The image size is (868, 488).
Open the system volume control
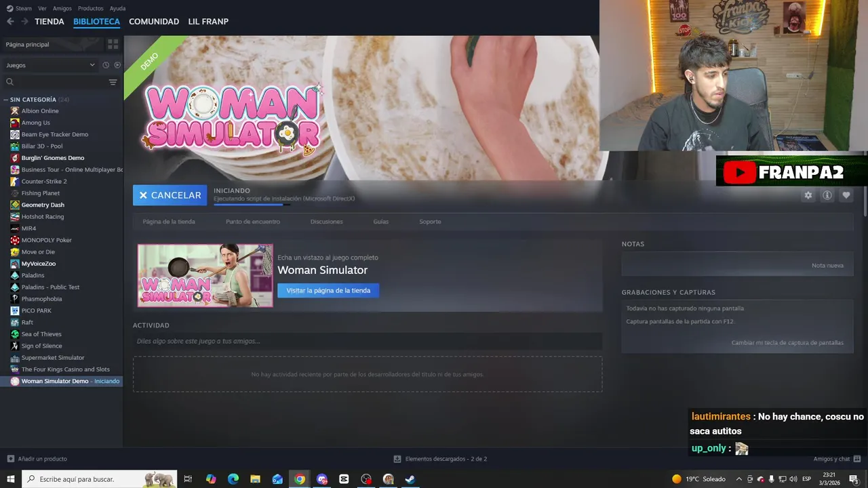pyautogui.click(x=793, y=479)
